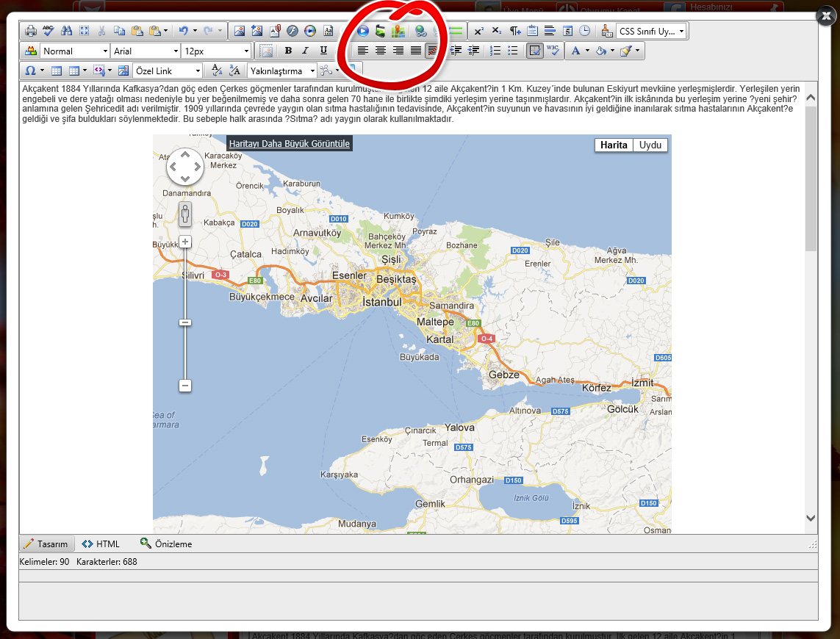Switch to the HTML view tab
Image resolution: width=840 pixels, height=639 pixels.
point(101,544)
